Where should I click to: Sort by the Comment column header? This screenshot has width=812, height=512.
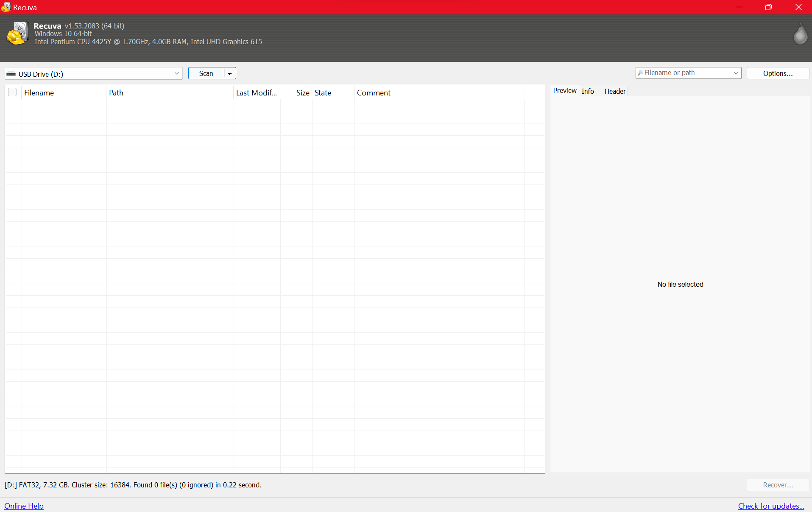[439, 92]
